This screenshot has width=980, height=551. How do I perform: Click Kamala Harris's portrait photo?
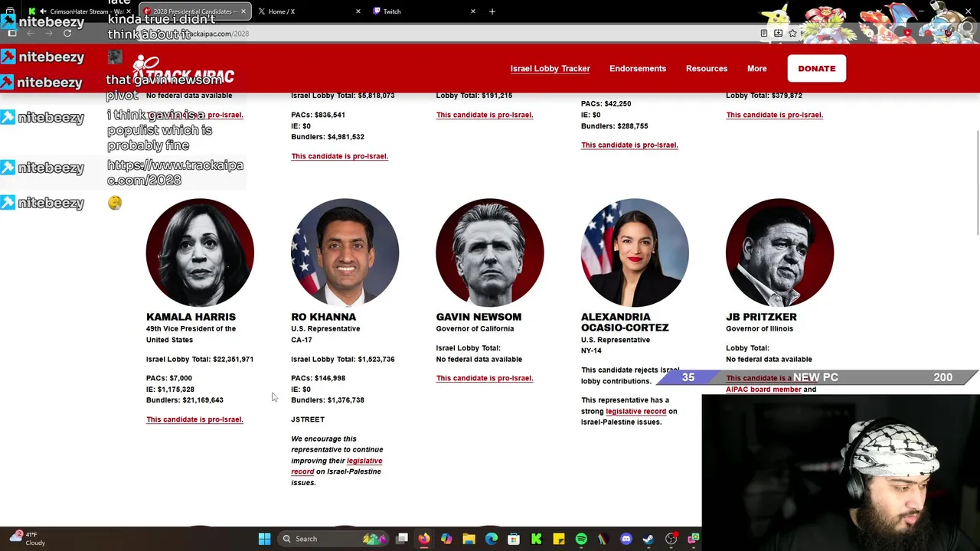click(x=200, y=253)
